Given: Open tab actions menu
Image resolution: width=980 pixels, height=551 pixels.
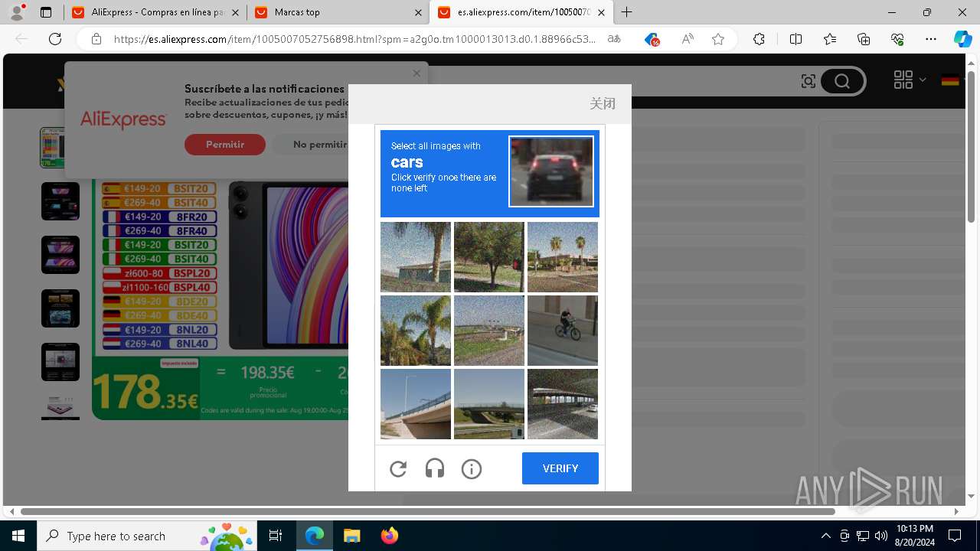Looking at the screenshot, I should point(46,12).
